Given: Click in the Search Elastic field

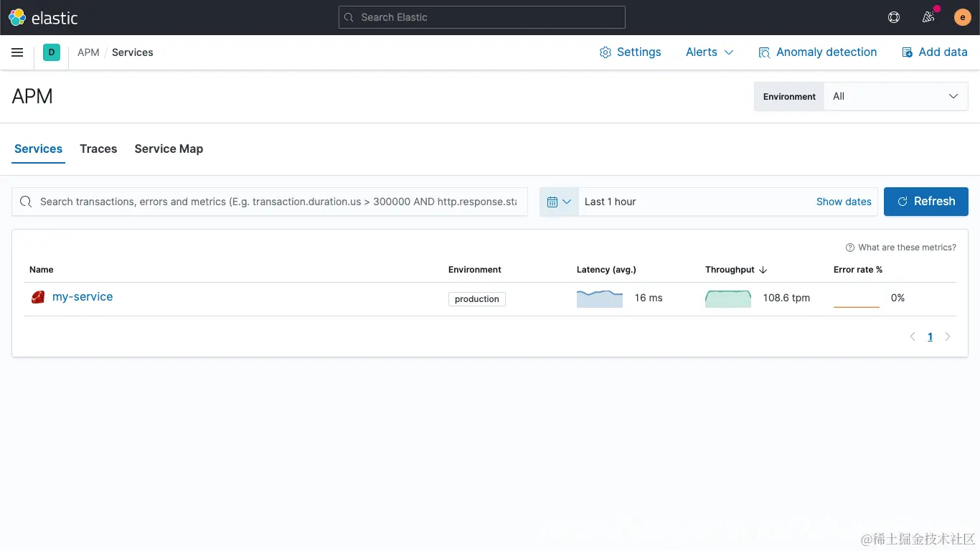Looking at the screenshot, I should click(482, 17).
